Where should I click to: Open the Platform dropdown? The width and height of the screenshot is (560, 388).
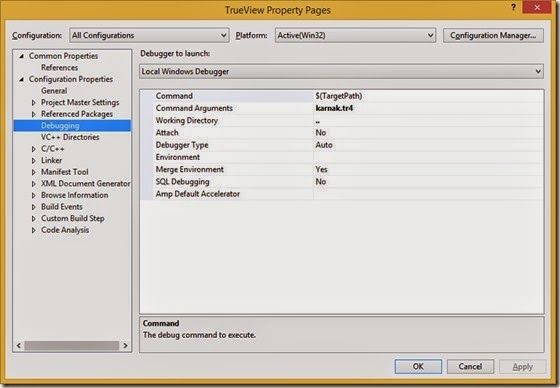(355, 35)
